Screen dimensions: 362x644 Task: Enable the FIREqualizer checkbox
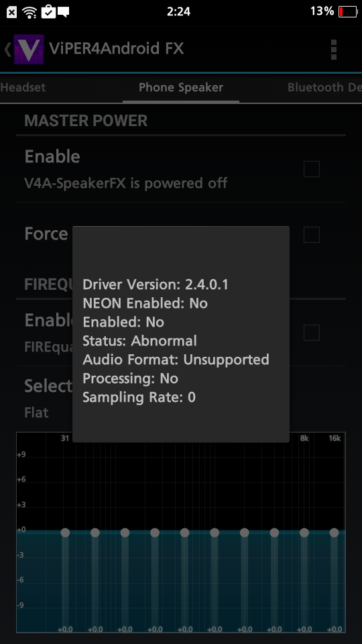pos(312,333)
